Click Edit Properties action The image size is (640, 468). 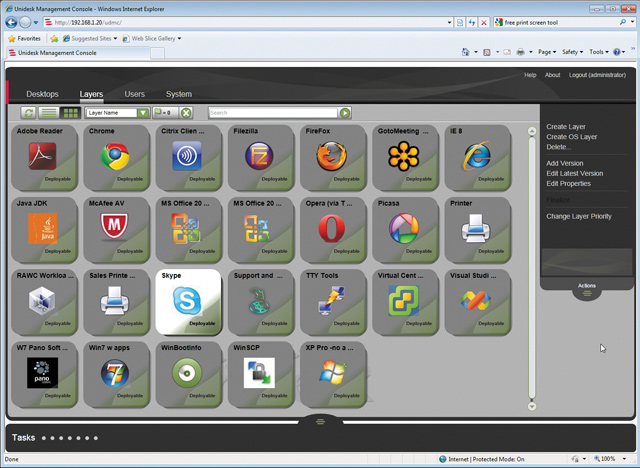pyautogui.click(x=569, y=184)
